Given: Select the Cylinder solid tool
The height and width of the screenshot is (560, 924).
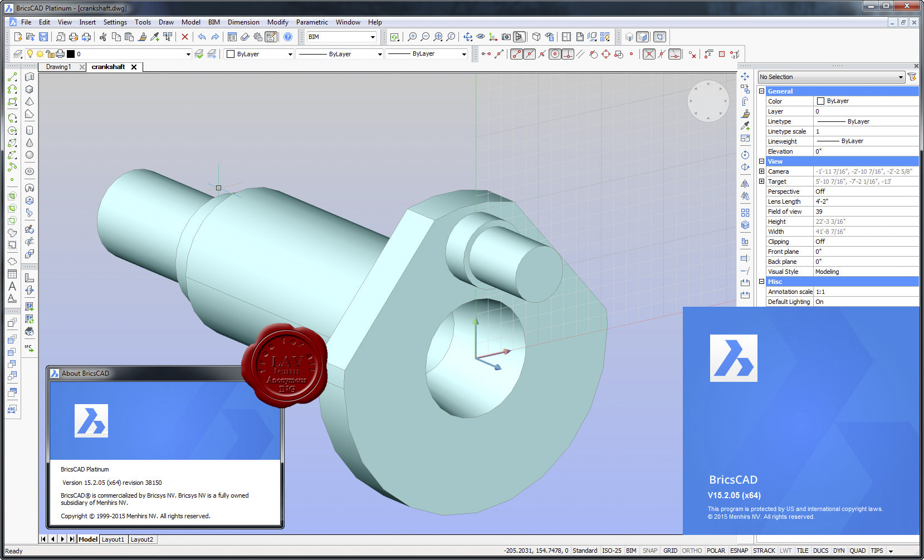Looking at the screenshot, I should click(30, 130).
